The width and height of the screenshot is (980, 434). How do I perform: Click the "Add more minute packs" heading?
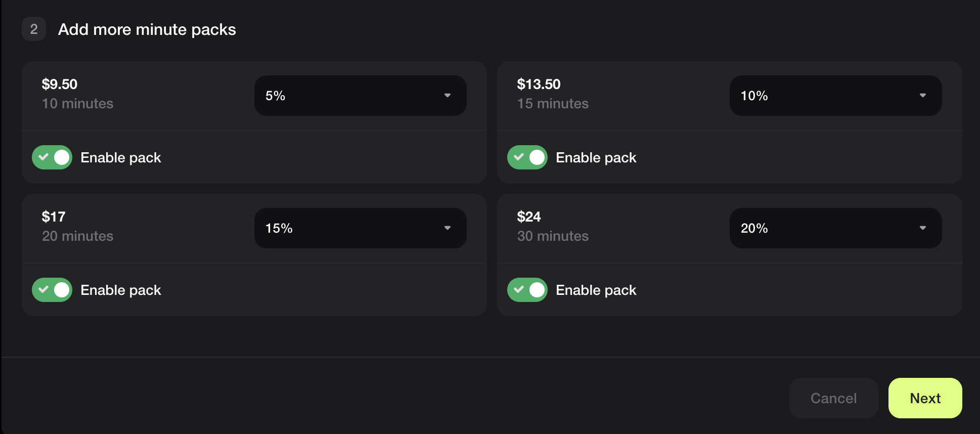pos(147,29)
